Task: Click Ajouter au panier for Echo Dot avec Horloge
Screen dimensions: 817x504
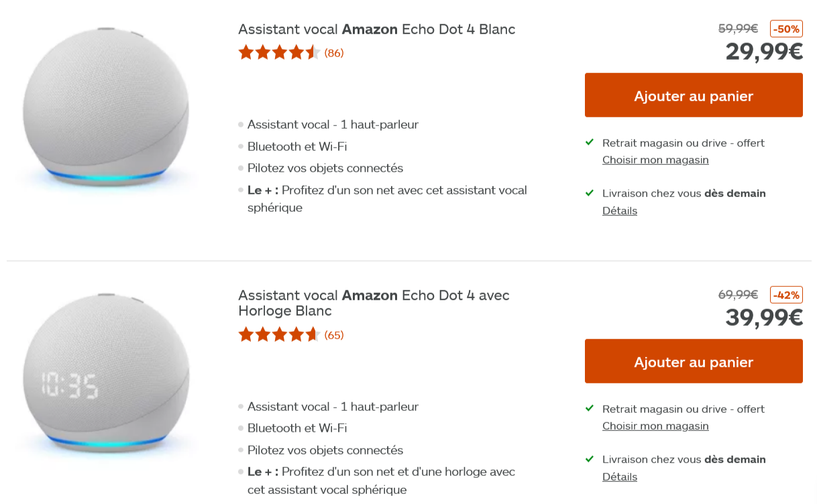Action: point(694,361)
